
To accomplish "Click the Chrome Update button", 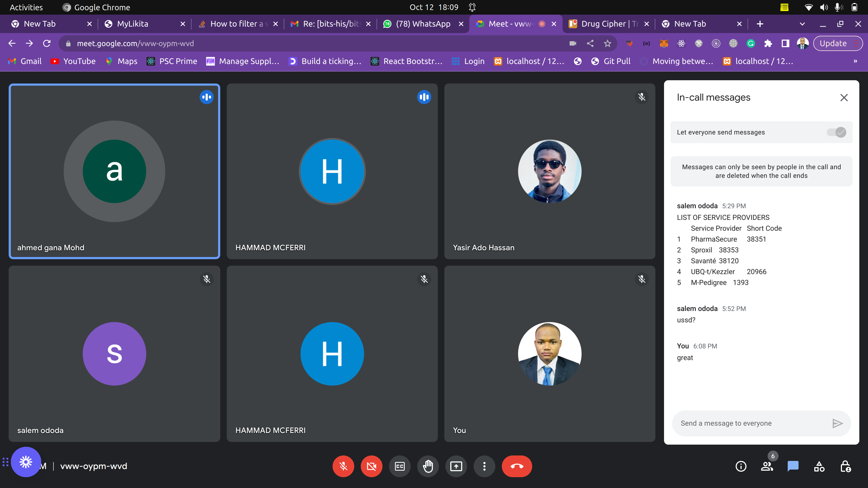I will (833, 43).
